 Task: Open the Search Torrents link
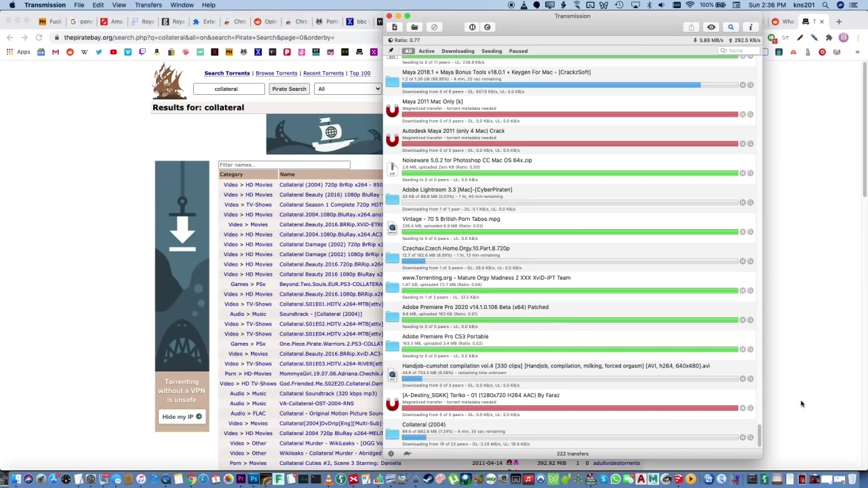coord(227,73)
